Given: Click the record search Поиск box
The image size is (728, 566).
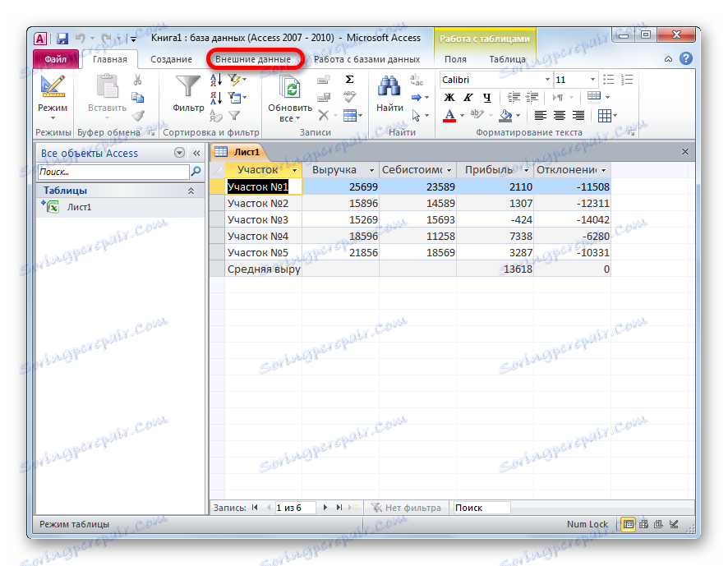Looking at the screenshot, I should point(482,508).
